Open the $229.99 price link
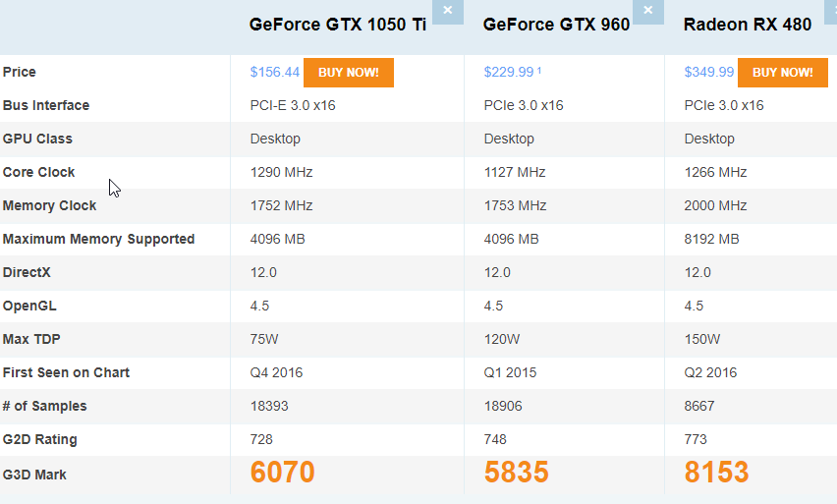Image resolution: width=837 pixels, height=504 pixels. (508, 72)
